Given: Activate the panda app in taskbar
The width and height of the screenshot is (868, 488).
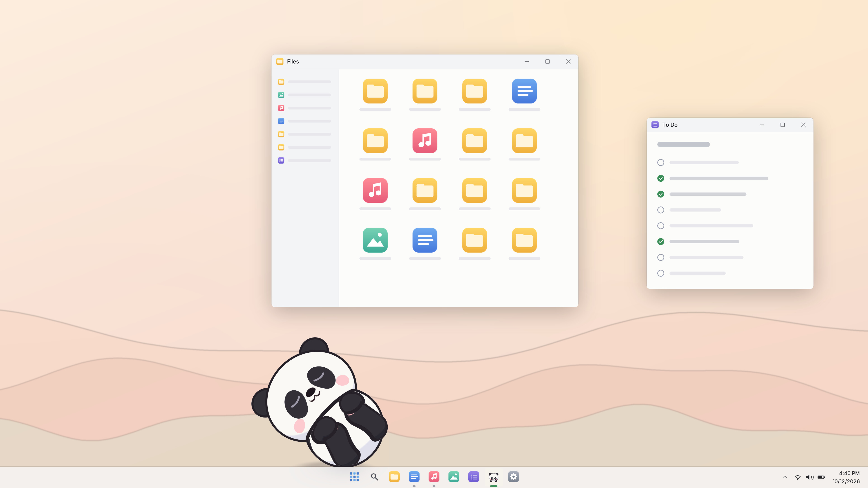Looking at the screenshot, I should pos(494,477).
